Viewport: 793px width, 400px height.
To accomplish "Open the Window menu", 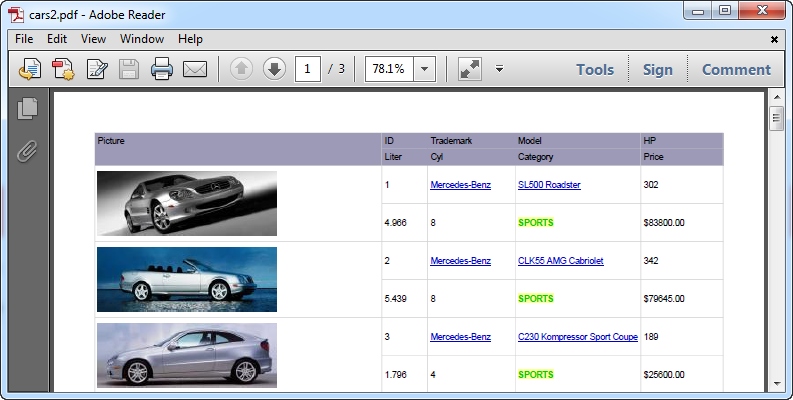I will (x=142, y=39).
